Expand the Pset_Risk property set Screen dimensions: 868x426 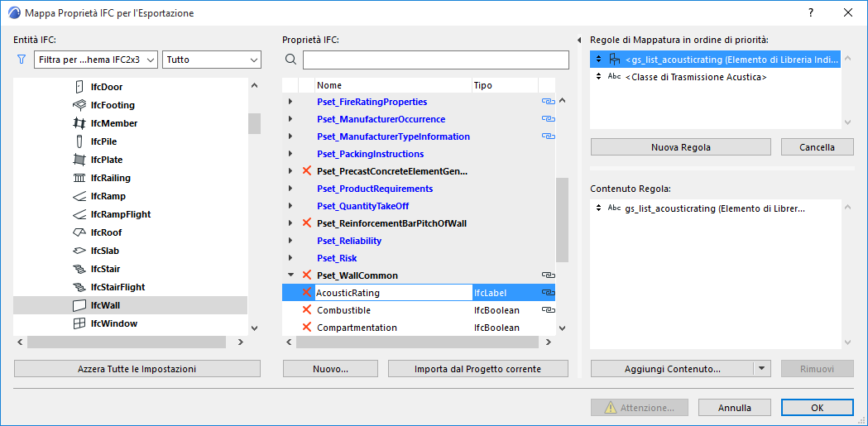click(x=290, y=258)
